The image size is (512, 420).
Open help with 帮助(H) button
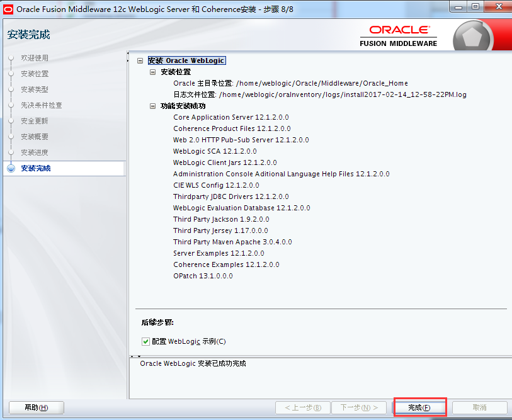click(37, 407)
